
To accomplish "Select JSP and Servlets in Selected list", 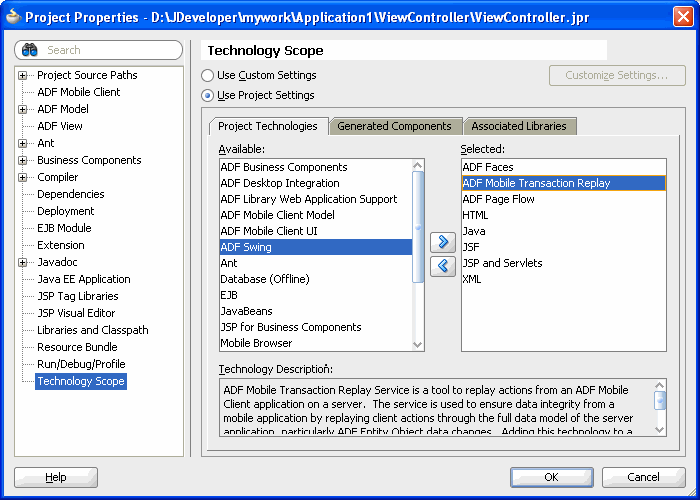I will [x=564, y=263].
